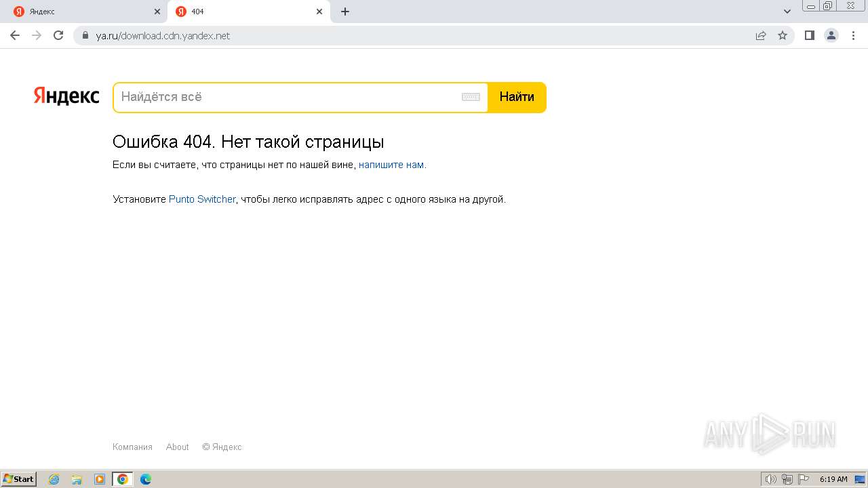
Task: Click the © Яндекс footer link
Action: point(222,447)
